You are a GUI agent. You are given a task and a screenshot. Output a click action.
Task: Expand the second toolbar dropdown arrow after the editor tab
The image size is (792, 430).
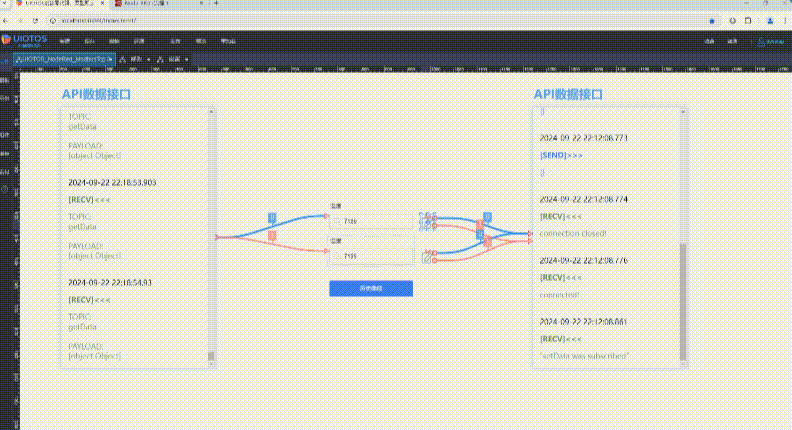(187, 60)
